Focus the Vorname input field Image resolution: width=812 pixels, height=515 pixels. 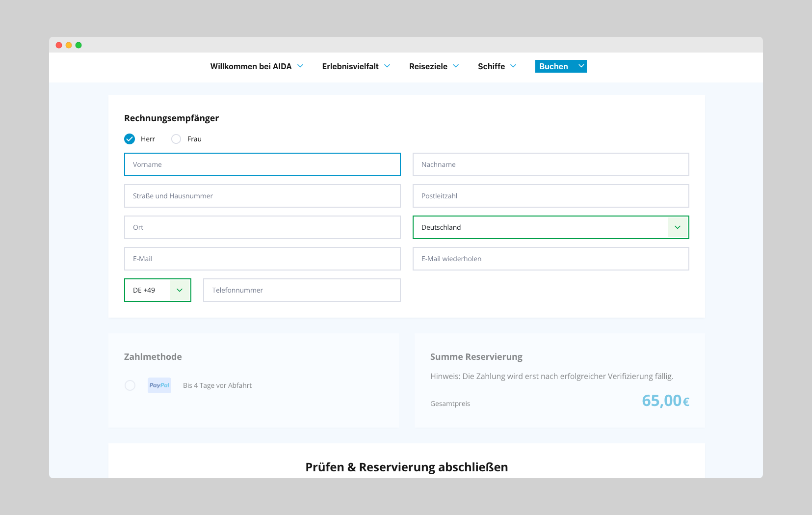click(x=262, y=164)
